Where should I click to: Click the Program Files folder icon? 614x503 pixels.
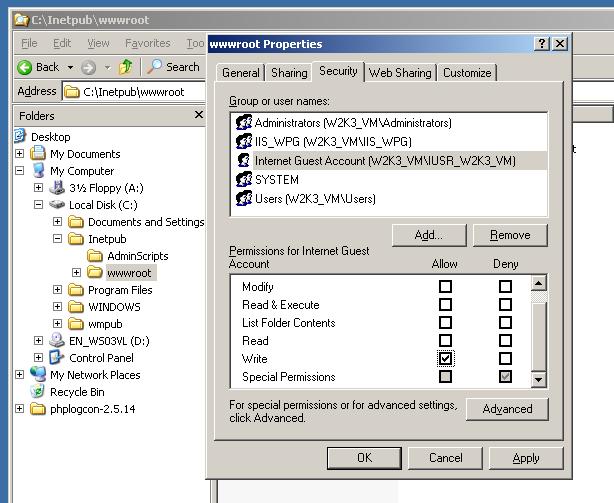pyautogui.click(x=76, y=290)
